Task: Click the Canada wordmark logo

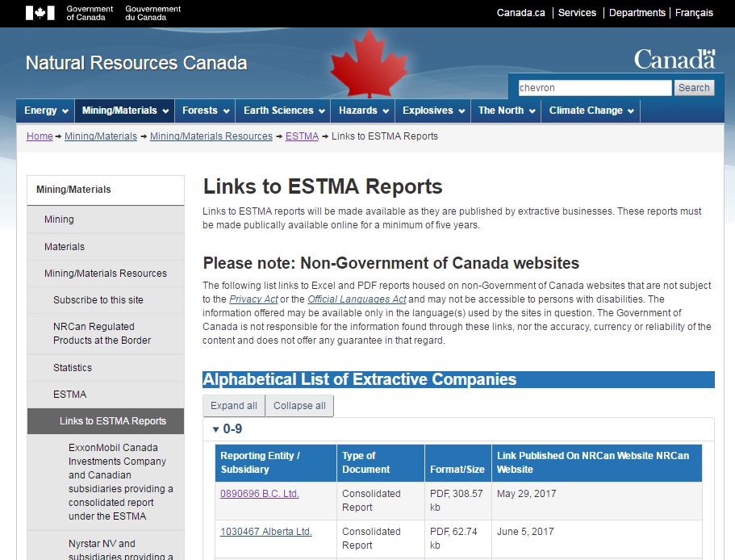Action: 674,59
